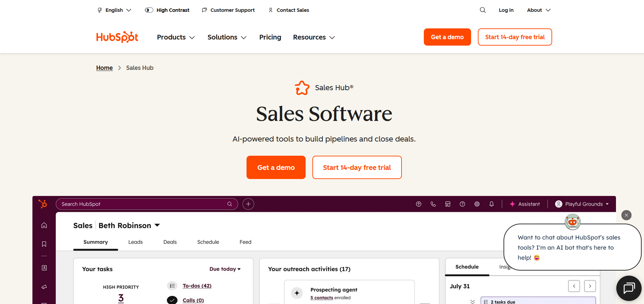Click the Calls checkmark icon
644x304 pixels.
point(172,300)
